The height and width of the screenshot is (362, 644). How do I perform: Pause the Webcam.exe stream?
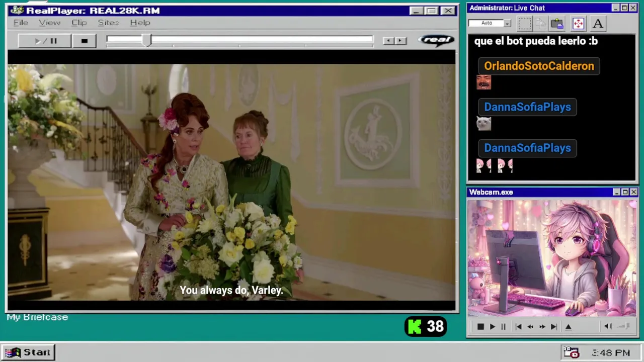click(503, 327)
